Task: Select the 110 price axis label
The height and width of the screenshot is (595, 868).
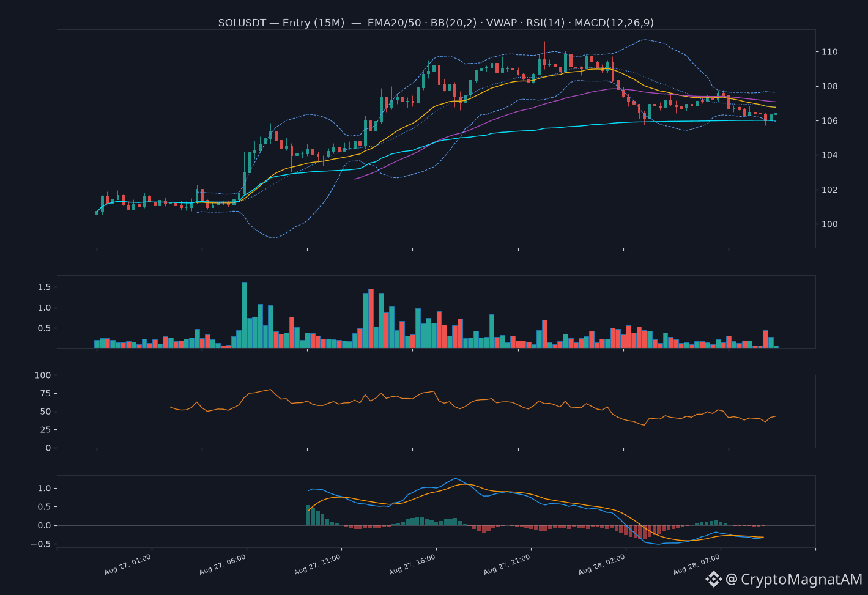Action: click(x=829, y=52)
